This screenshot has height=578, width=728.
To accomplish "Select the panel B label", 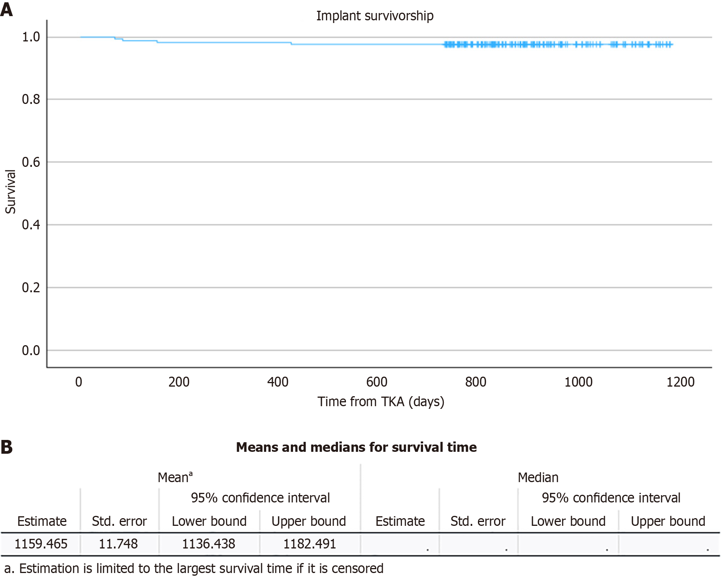I will (7, 447).
